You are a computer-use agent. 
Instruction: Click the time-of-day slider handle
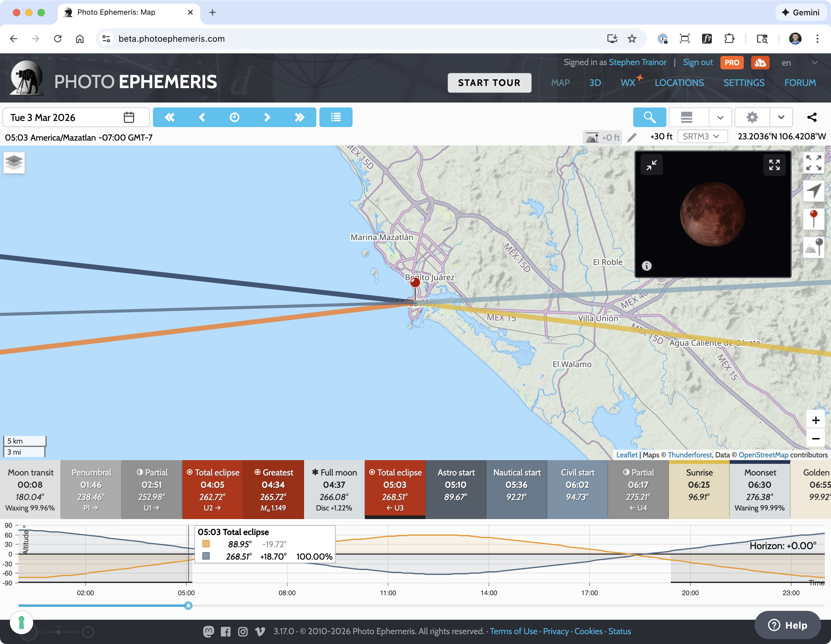pos(188,606)
